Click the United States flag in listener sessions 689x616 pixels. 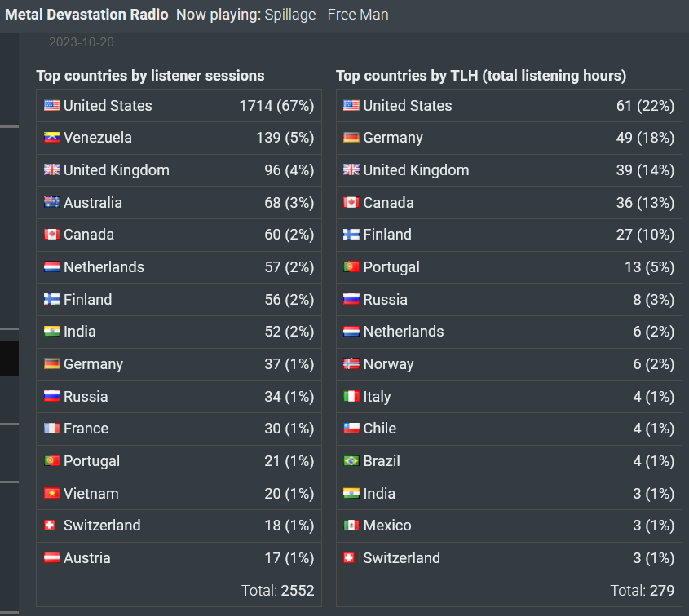click(x=52, y=105)
